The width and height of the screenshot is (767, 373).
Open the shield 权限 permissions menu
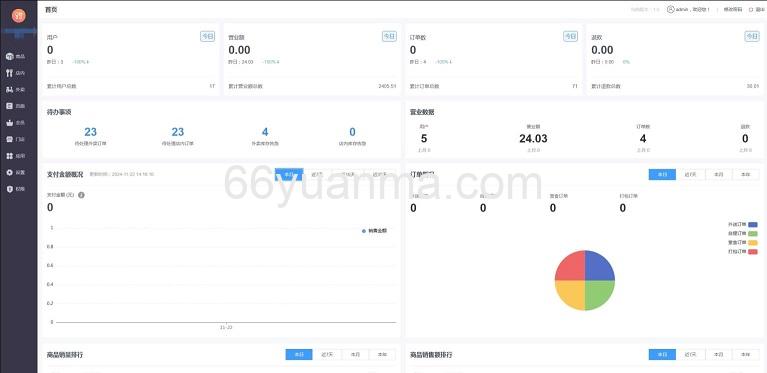click(15, 189)
